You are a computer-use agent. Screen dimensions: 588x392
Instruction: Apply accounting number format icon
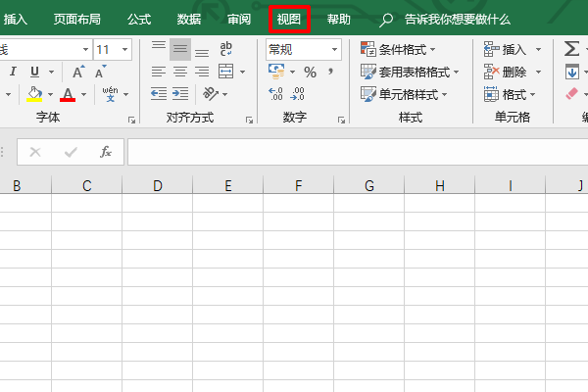point(276,72)
